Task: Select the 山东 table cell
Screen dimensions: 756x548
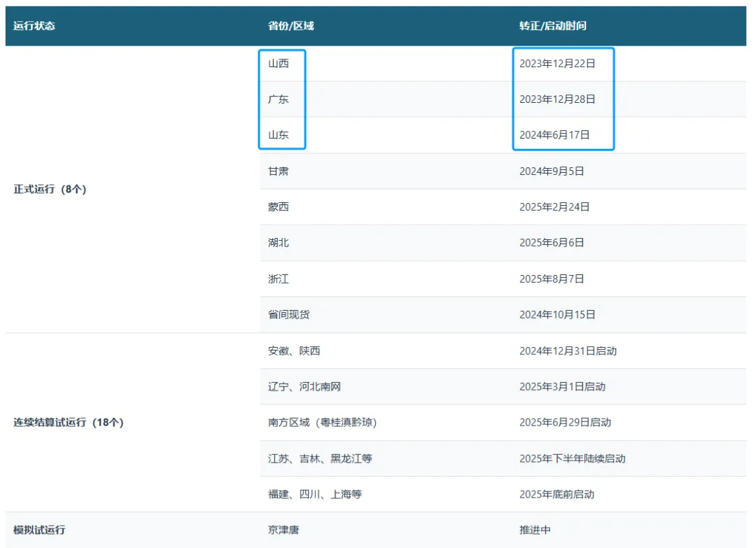Action: tap(280, 134)
